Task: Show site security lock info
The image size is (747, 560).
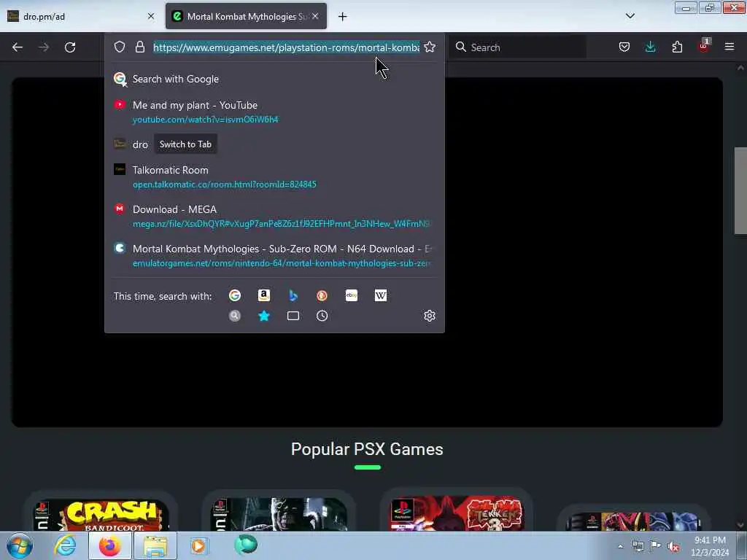Action: 139,47
